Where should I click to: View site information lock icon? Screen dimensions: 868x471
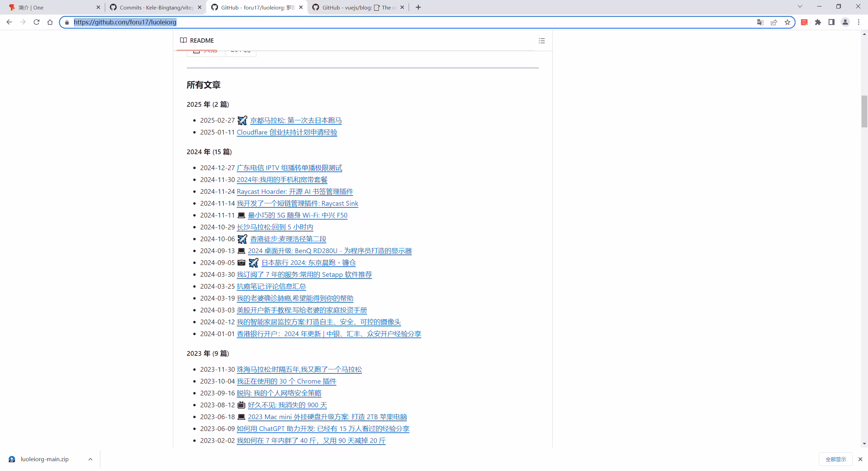[x=67, y=22]
